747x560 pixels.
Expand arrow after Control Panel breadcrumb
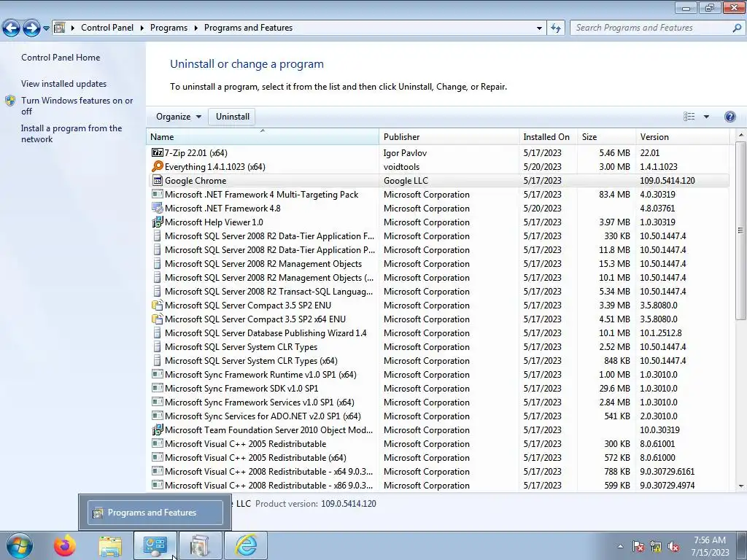142,28
